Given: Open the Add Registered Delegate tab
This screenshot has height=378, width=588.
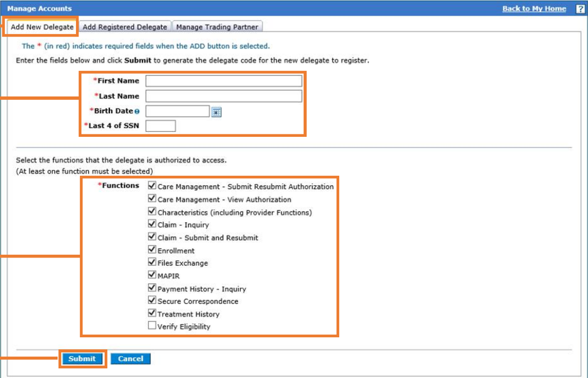Looking at the screenshot, I should pyautogui.click(x=125, y=27).
